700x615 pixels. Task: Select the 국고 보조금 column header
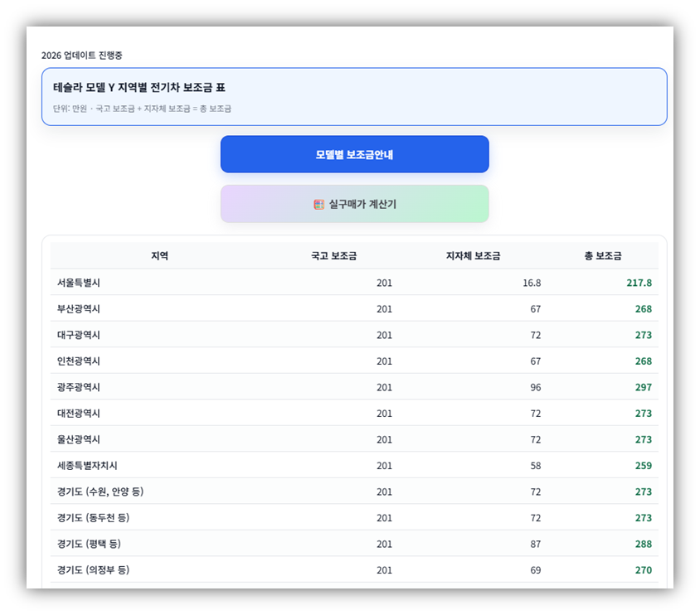coord(334,256)
